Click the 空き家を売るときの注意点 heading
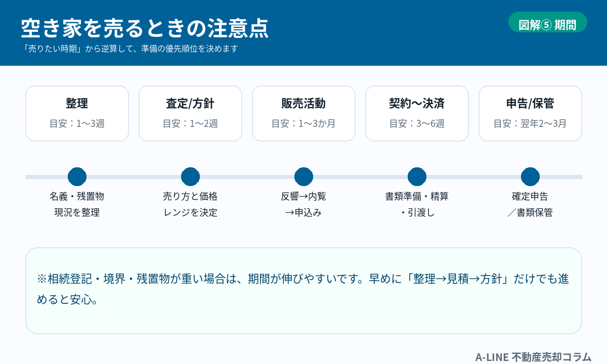Viewport: 607px width, 364px height. coord(145,29)
